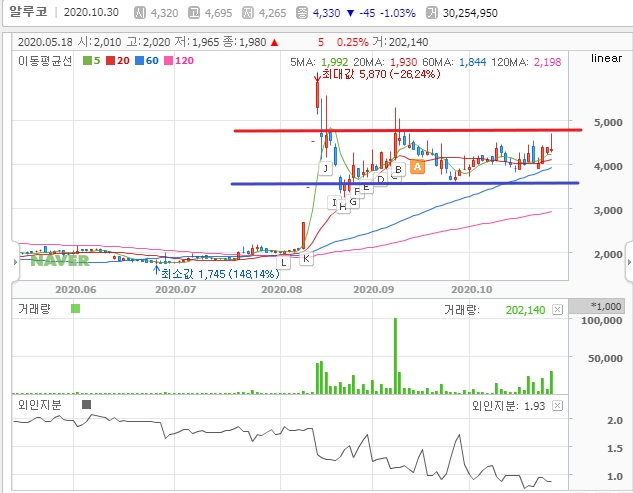The height and width of the screenshot is (493, 633).
Task: Click the 5MA: 1,992 value
Action: (319, 62)
